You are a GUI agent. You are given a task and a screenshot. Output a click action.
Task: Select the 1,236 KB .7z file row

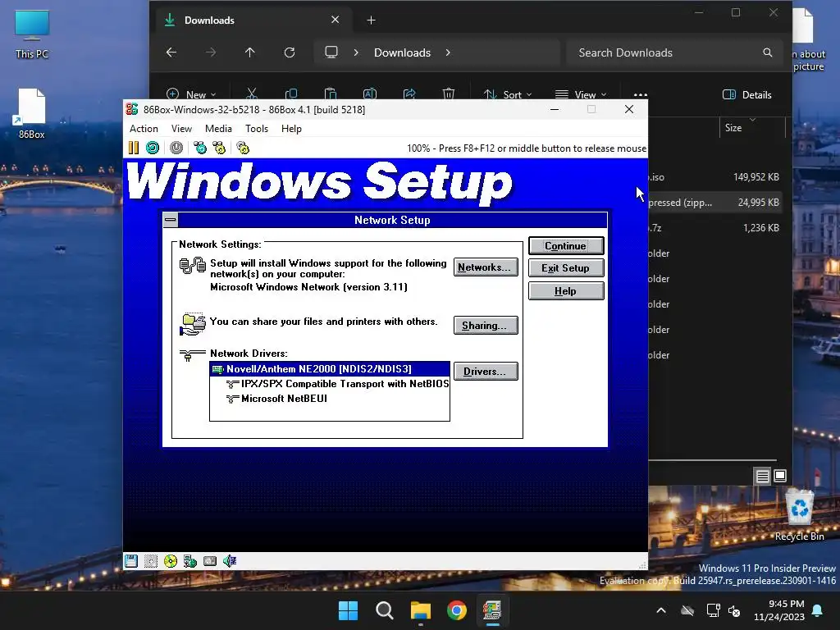click(715, 228)
